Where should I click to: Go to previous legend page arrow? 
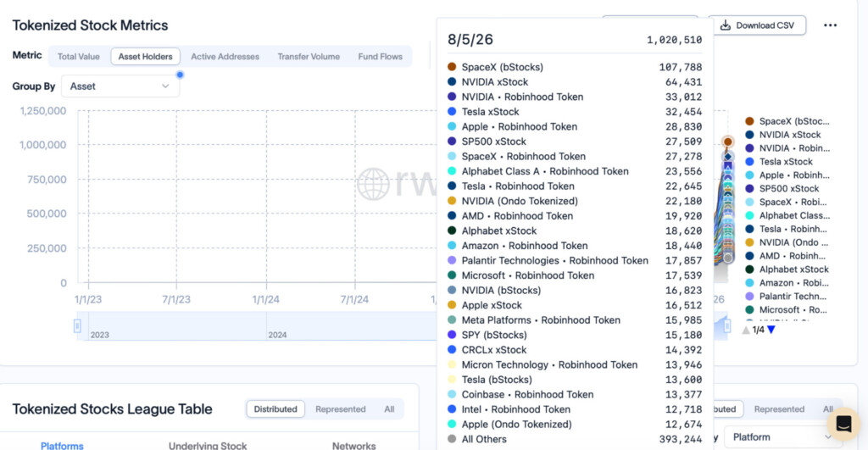746,330
